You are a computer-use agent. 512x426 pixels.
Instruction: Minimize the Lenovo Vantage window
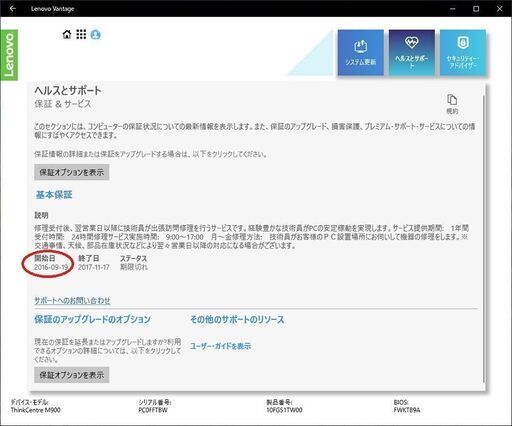pyautogui.click(x=453, y=9)
